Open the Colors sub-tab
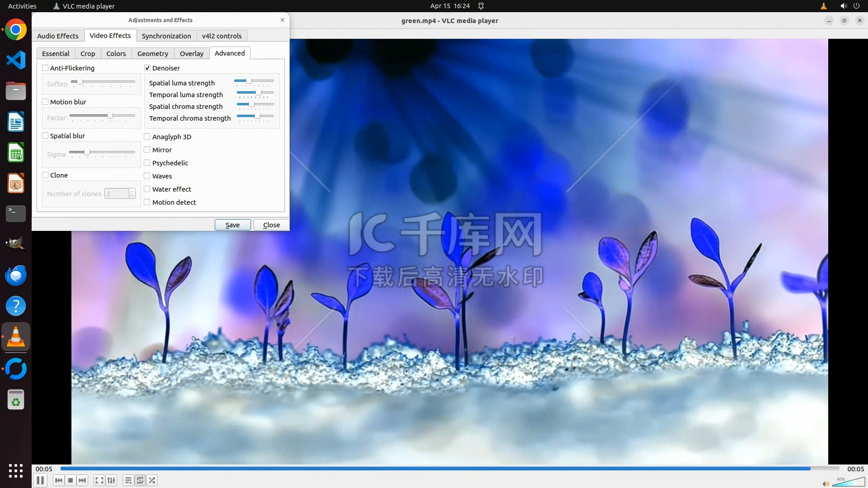This screenshot has width=868, height=488. (116, 54)
